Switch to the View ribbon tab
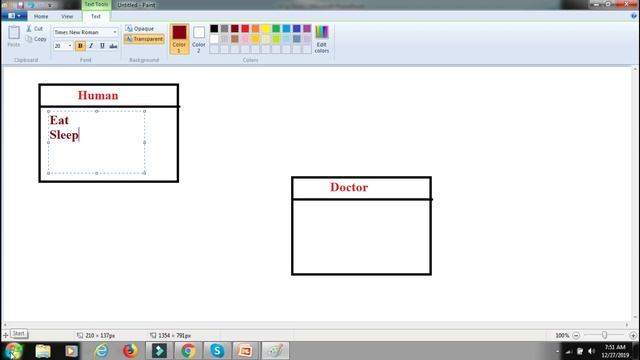This screenshot has height=360, width=640. 67,16
